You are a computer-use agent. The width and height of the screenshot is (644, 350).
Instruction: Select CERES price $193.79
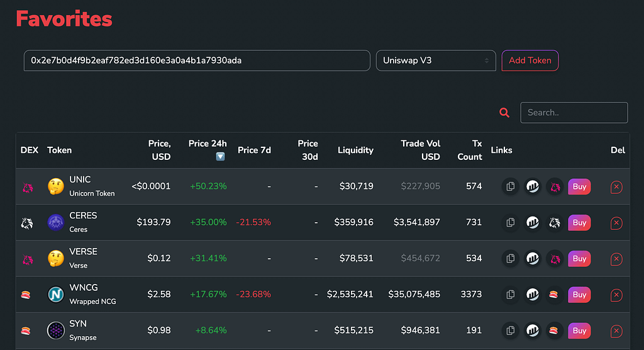(x=153, y=222)
